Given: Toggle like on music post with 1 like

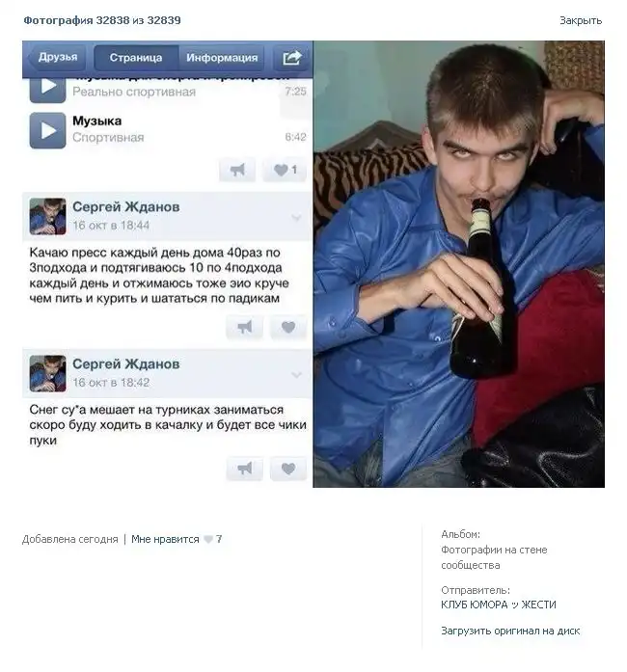Looking at the screenshot, I should tap(285, 170).
